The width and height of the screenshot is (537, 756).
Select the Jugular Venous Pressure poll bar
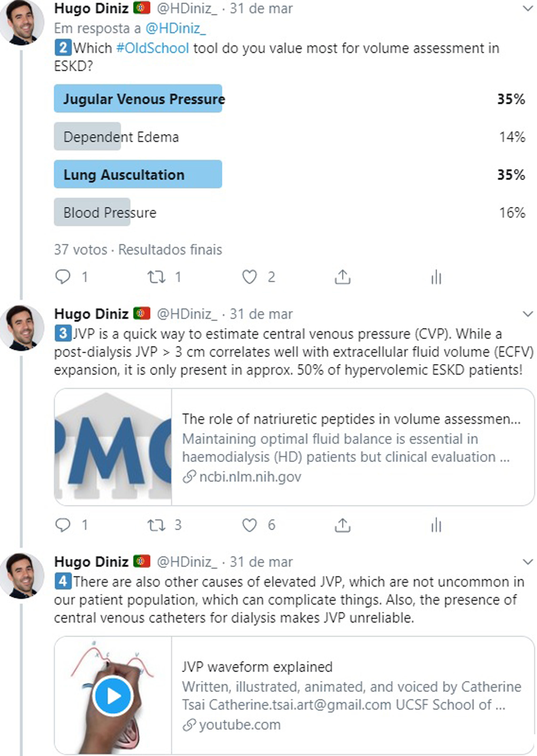click(138, 99)
